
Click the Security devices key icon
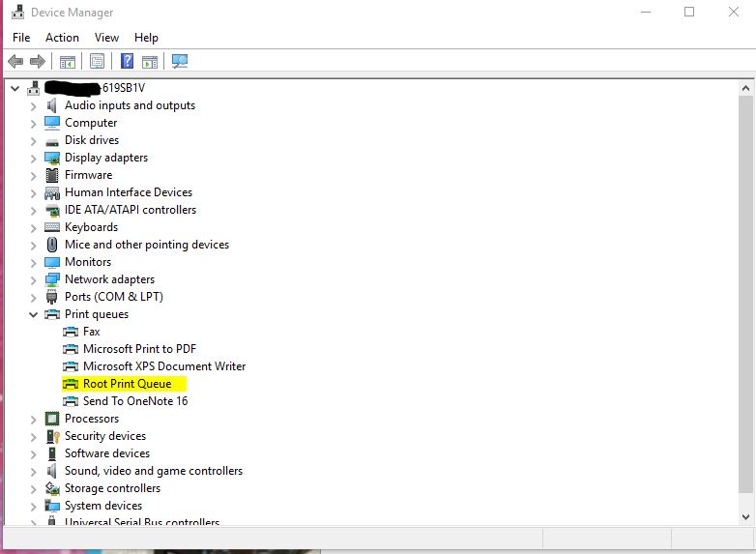(52, 436)
